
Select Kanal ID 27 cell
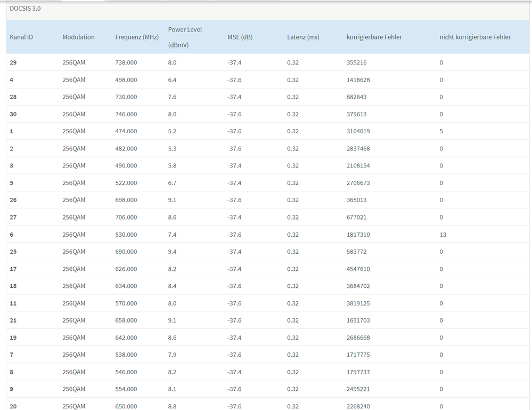click(x=13, y=217)
